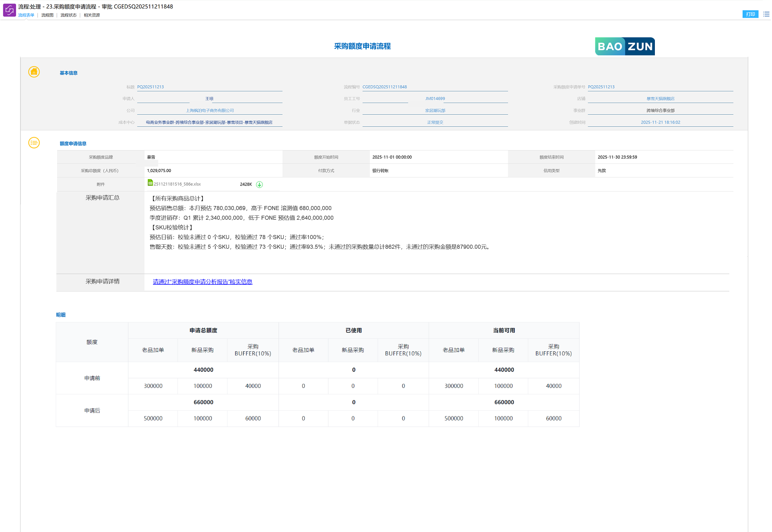This screenshot has height=532, width=772.
Task: Click the BAOZUN logo
Action: click(x=624, y=47)
